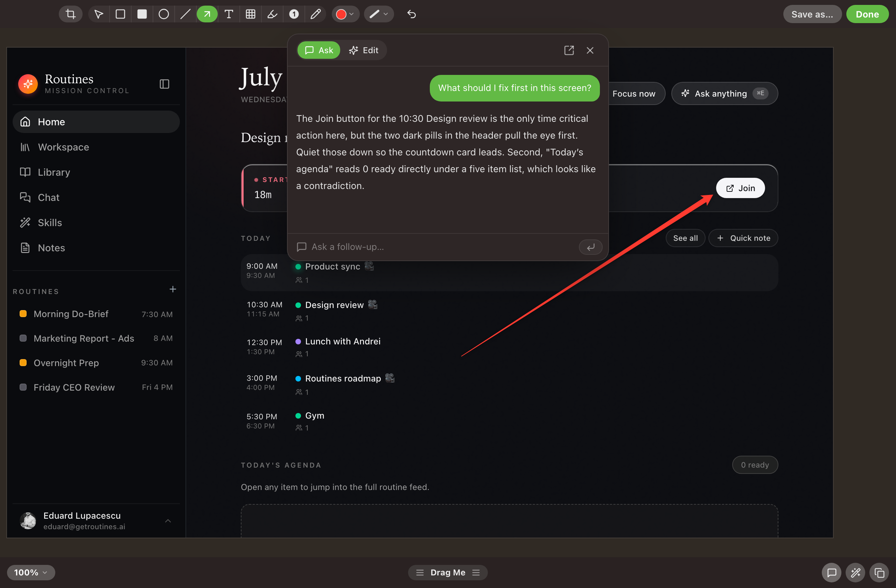896x588 pixels.
Task: Select the numbered step counter tool
Action: [x=294, y=14]
